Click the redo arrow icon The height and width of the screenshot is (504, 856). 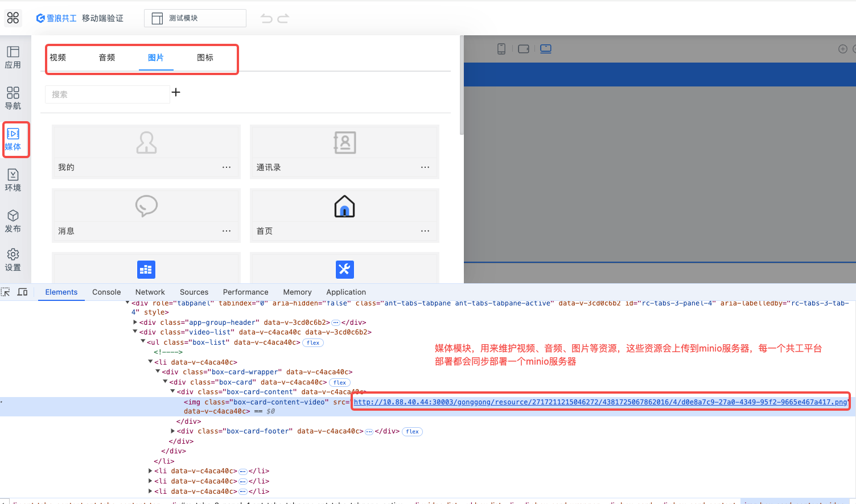point(283,18)
